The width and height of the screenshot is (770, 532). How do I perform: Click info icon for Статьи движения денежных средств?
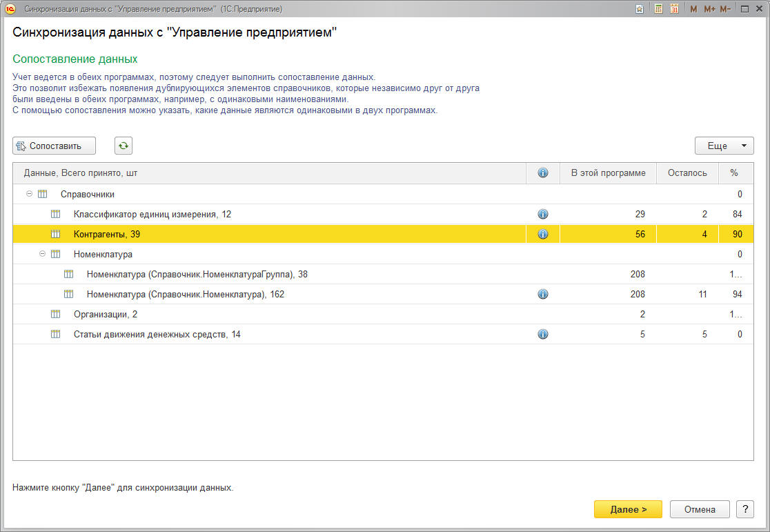tap(542, 335)
